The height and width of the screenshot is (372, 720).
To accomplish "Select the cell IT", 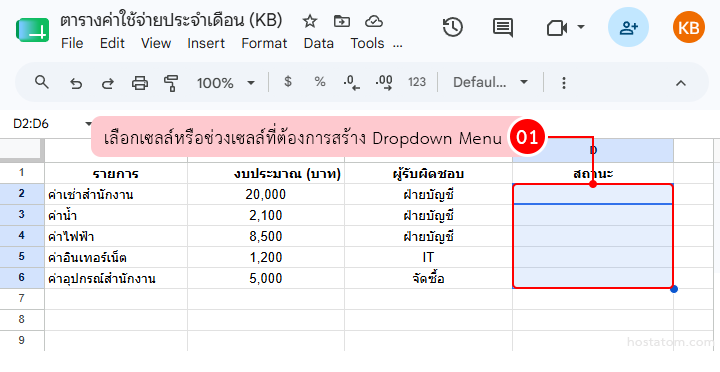I will tap(428, 257).
